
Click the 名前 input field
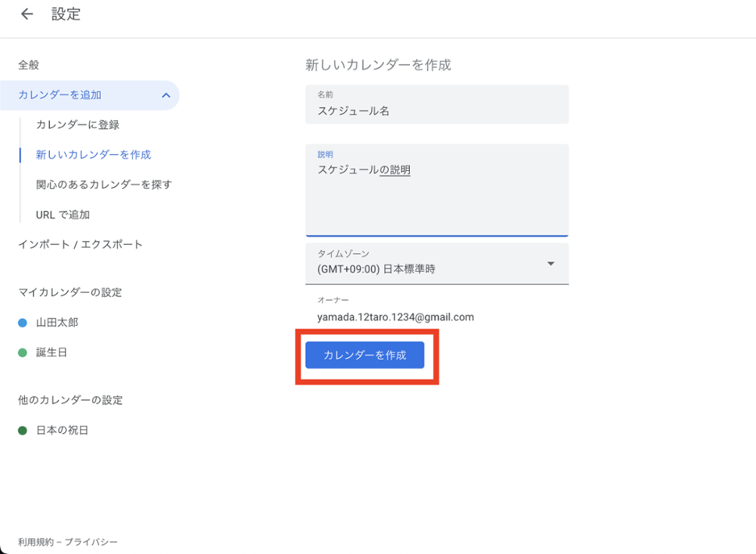(x=436, y=110)
